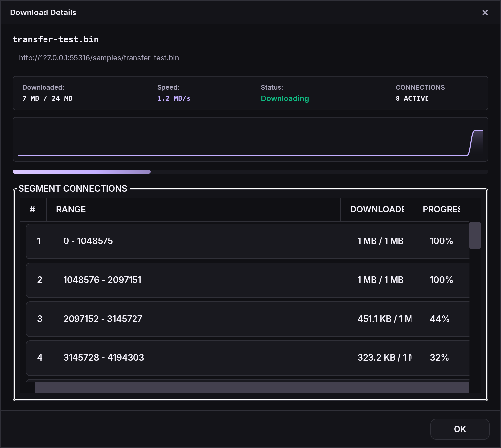
Task: Select segment row 3145728 - 4194303
Action: (248, 358)
